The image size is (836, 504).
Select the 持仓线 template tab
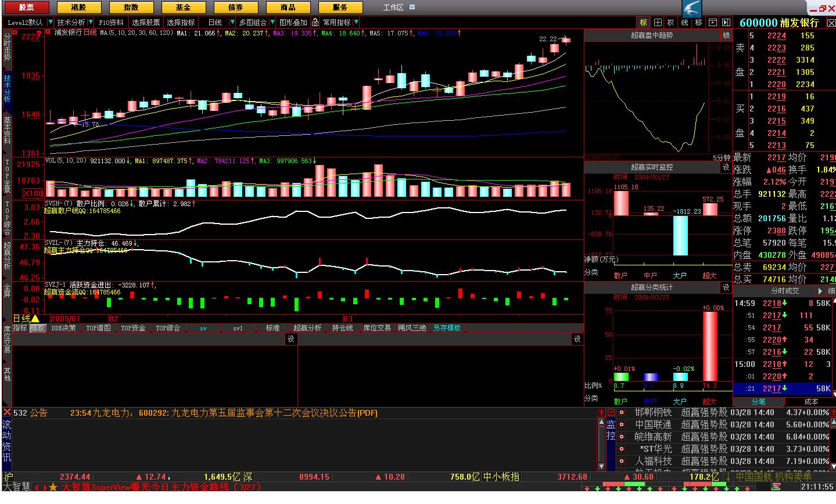click(x=342, y=328)
